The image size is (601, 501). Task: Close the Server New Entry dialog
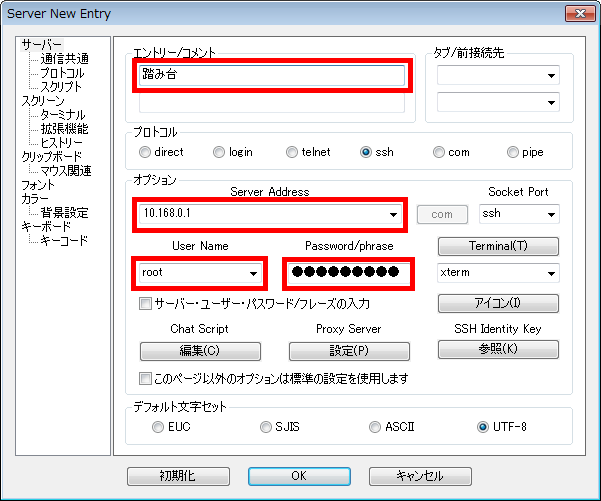pos(580,14)
